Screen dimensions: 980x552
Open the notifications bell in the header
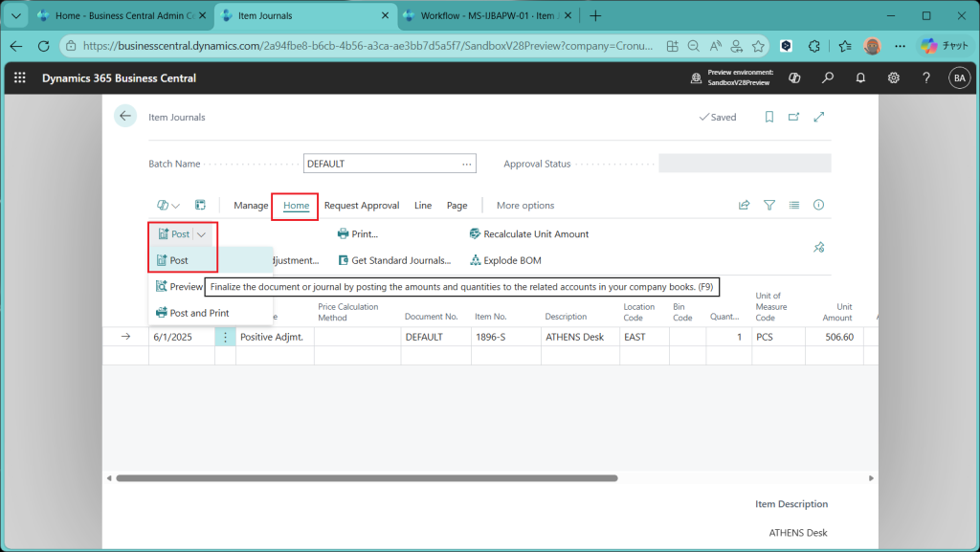(860, 78)
